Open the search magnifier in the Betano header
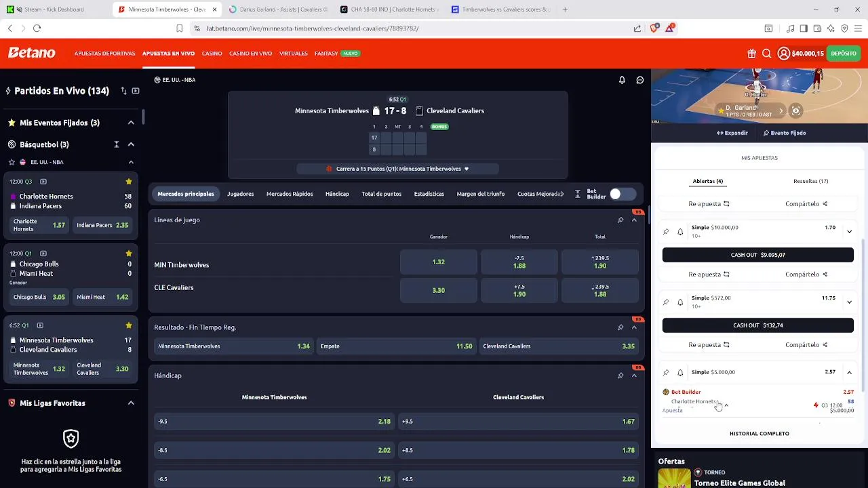This screenshot has width=868, height=488. pos(767,54)
